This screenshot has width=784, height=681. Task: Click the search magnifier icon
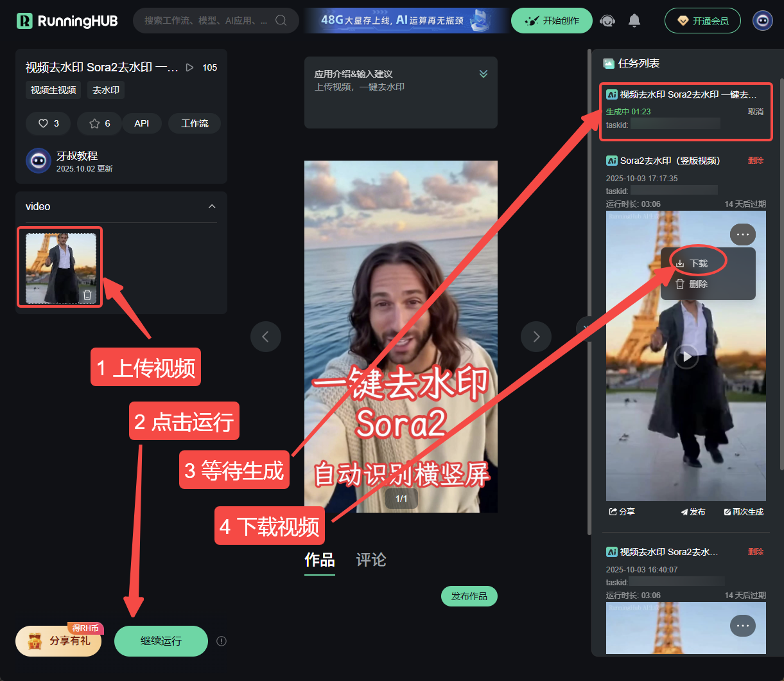point(281,21)
